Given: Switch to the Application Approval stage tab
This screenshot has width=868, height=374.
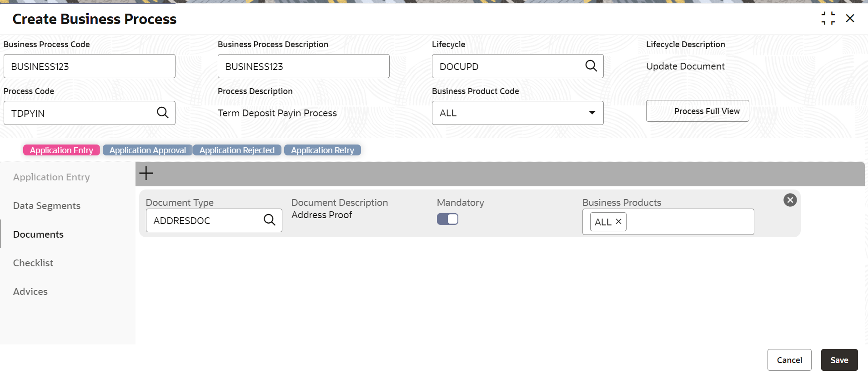Looking at the screenshot, I should 147,150.
